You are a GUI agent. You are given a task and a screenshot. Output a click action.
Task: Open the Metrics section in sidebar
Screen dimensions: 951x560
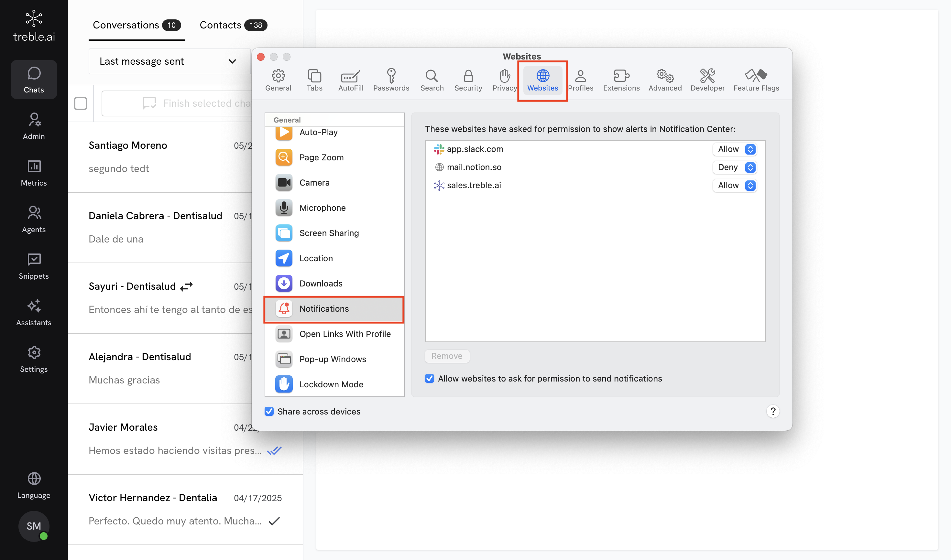(34, 173)
